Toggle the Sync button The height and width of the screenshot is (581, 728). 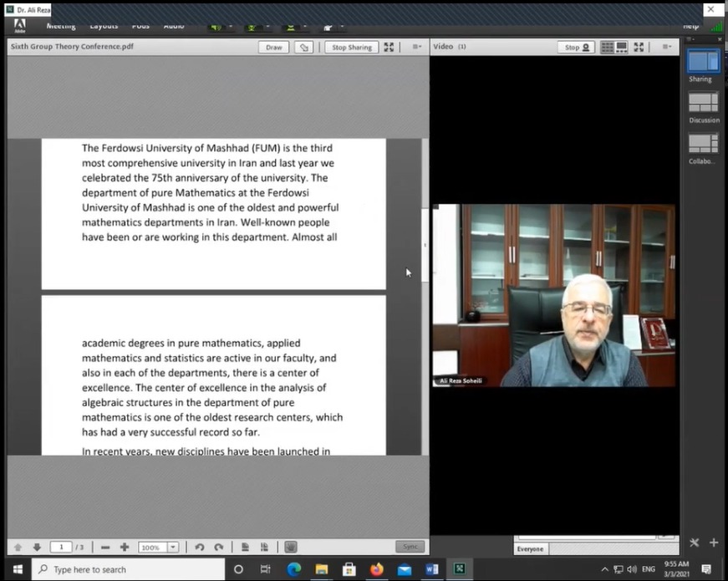click(410, 547)
